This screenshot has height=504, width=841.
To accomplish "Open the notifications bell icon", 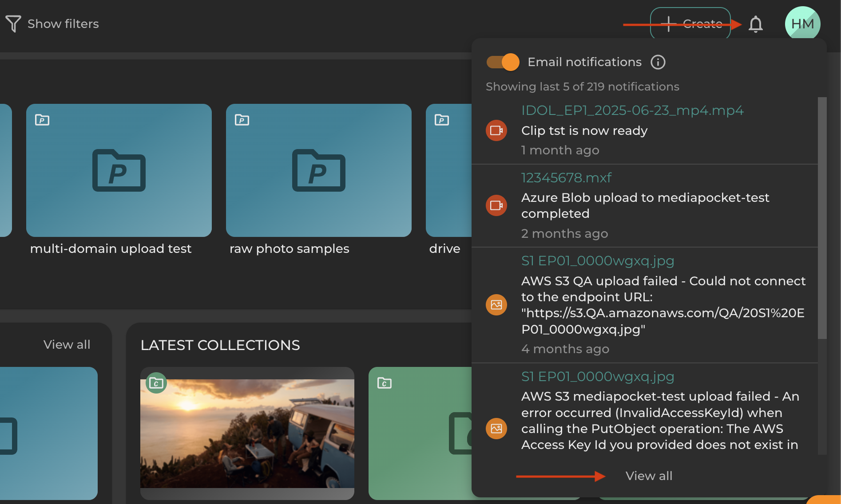I will [x=756, y=24].
